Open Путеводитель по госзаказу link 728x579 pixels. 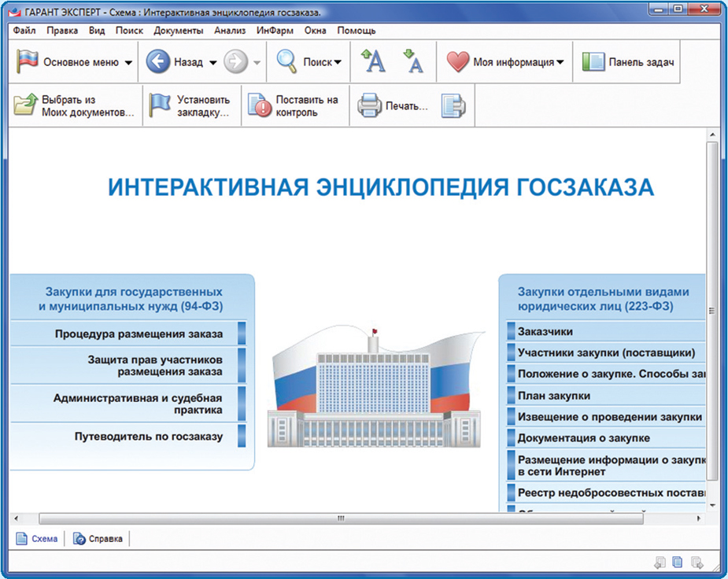point(148,436)
